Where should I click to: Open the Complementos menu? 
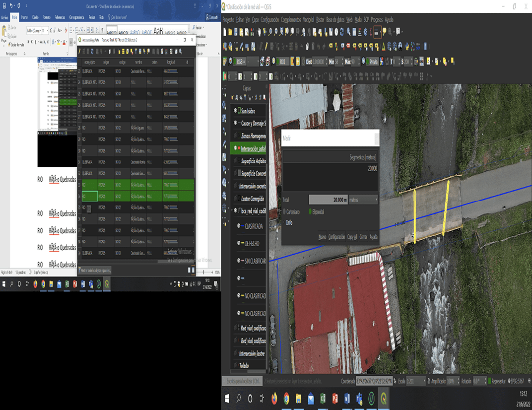click(x=291, y=20)
